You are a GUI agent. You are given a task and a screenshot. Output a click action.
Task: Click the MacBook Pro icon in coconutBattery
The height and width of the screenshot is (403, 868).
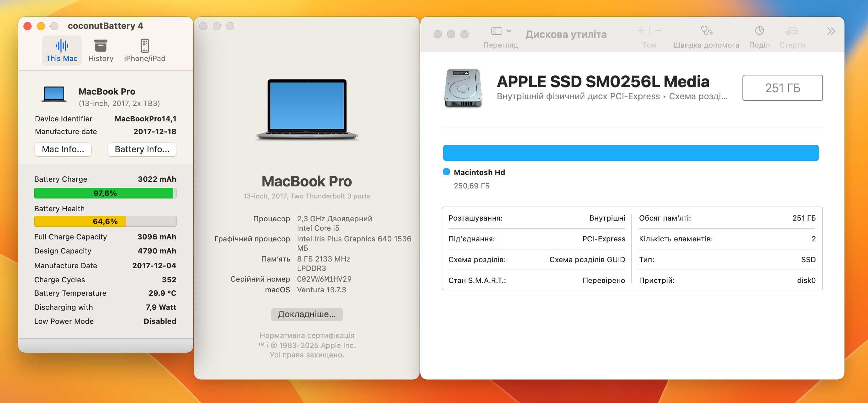[x=54, y=94]
